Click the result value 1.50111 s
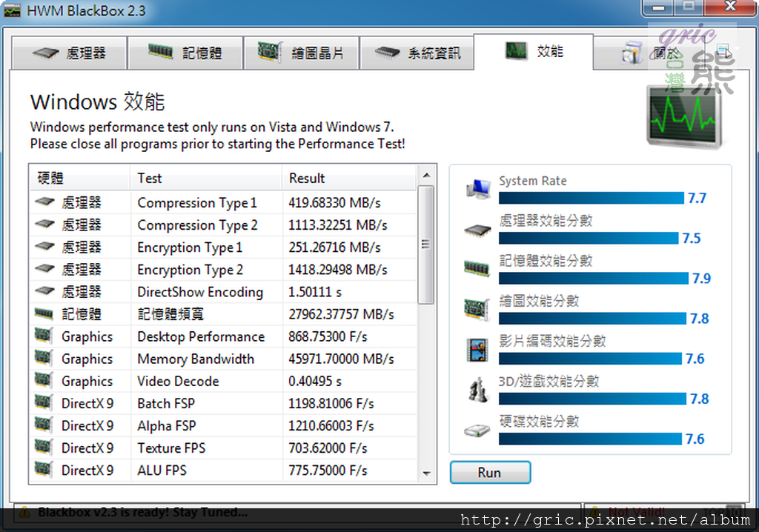This screenshot has height=532, width=759. (314, 292)
